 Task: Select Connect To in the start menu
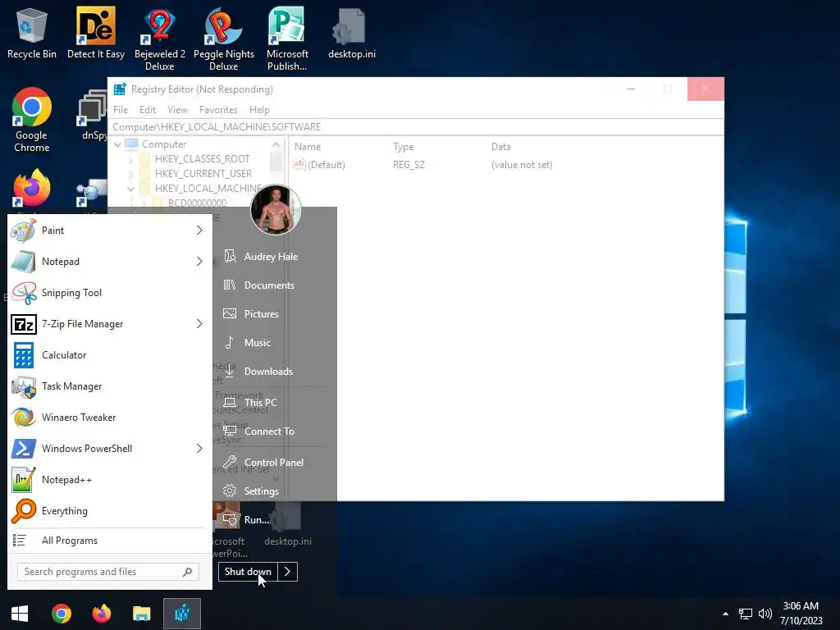[x=269, y=431]
